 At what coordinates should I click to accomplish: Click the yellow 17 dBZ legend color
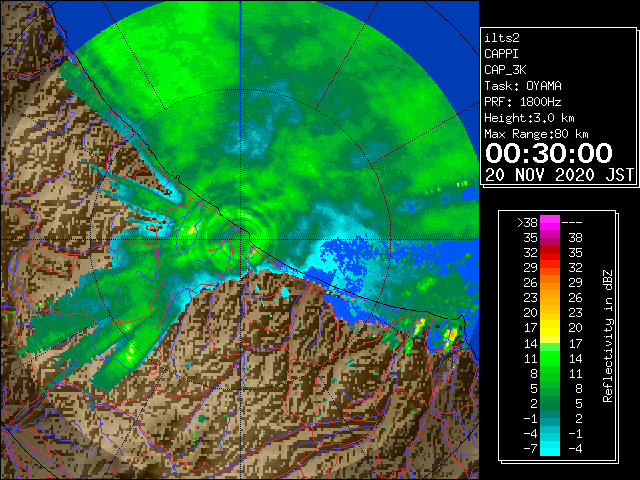(550, 328)
